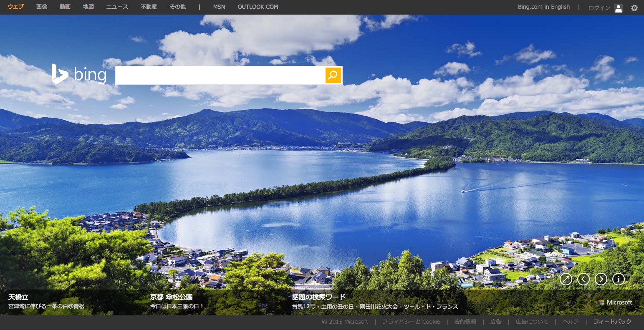Click the フィードバック footer link

(x=612, y=322)
